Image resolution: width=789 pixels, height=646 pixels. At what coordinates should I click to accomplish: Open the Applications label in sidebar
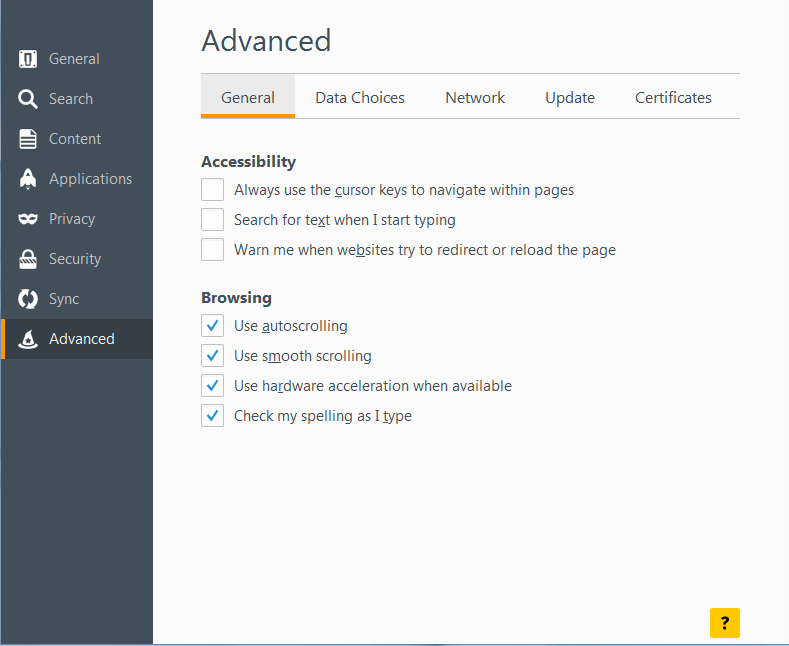[91, 179]
